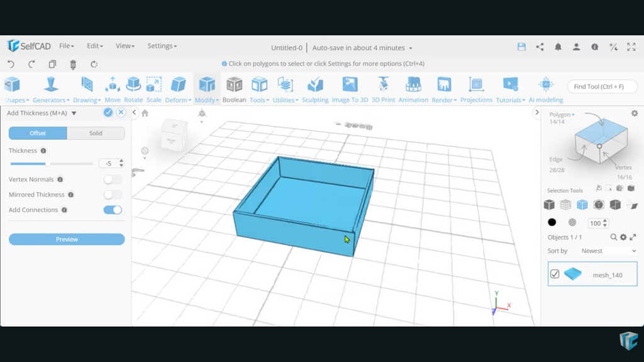Image resolution: width=644 pixels, height=362 pixels.
Task: Collapse the right panel arrow
Action: [x=536, y=112]
